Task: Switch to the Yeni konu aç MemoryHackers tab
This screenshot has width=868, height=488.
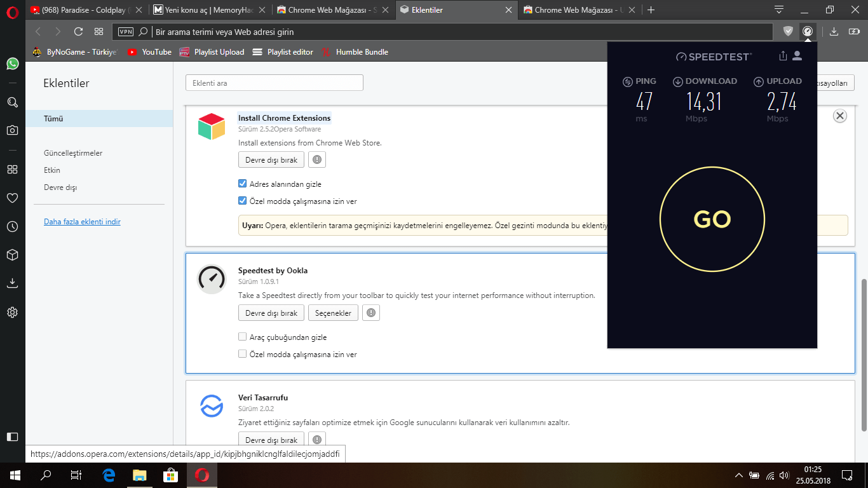Action: tap(210, 10)
